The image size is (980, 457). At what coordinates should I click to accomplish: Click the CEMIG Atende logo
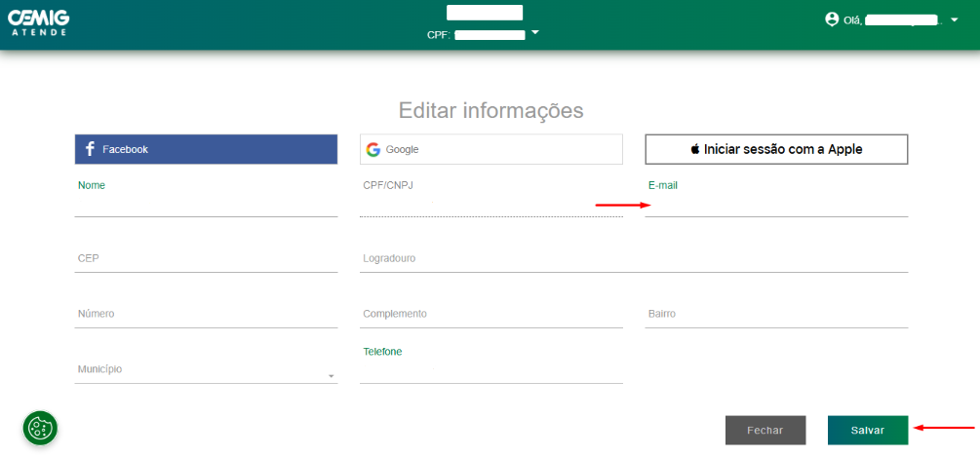38,21
